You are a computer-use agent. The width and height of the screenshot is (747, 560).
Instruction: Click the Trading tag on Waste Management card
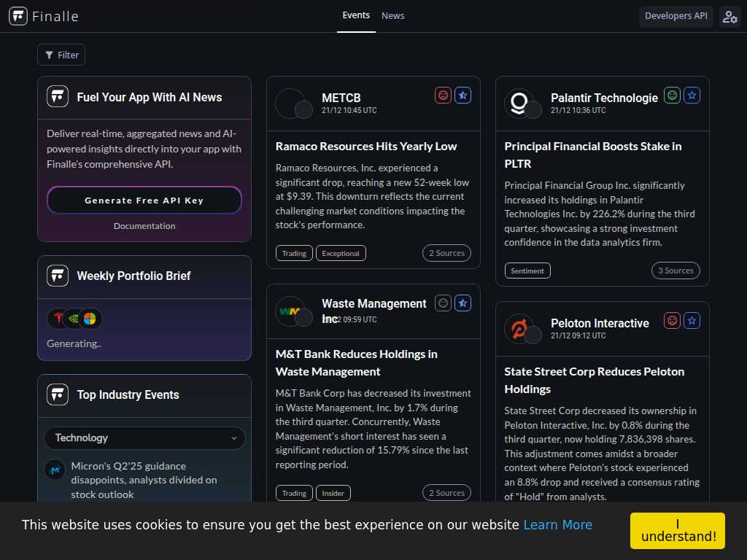294,494
